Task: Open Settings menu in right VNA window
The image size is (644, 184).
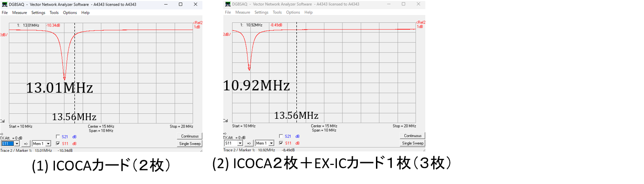Action: pos(261,12)
